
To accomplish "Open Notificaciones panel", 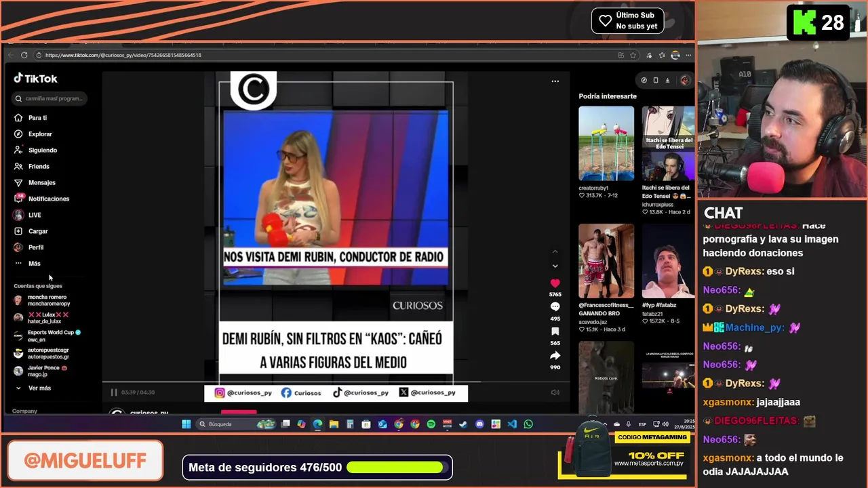I will (41, 199).
